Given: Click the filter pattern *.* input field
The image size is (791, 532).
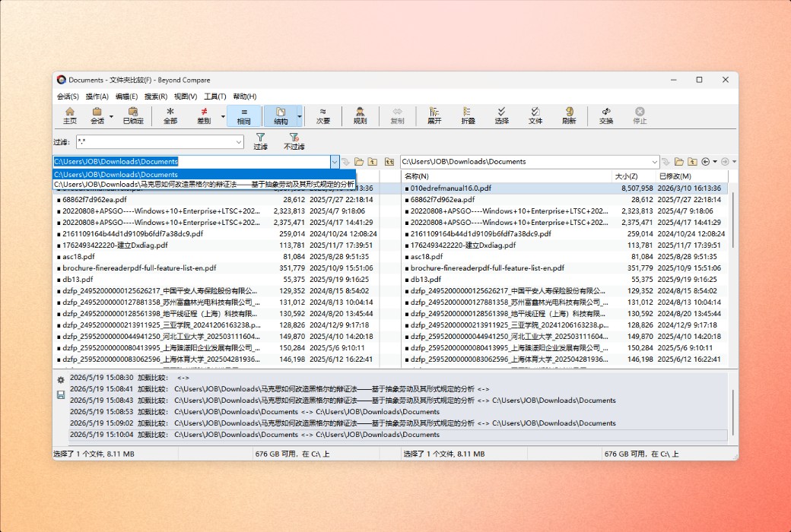Looking at the screenshot, I should click(155, 142).
